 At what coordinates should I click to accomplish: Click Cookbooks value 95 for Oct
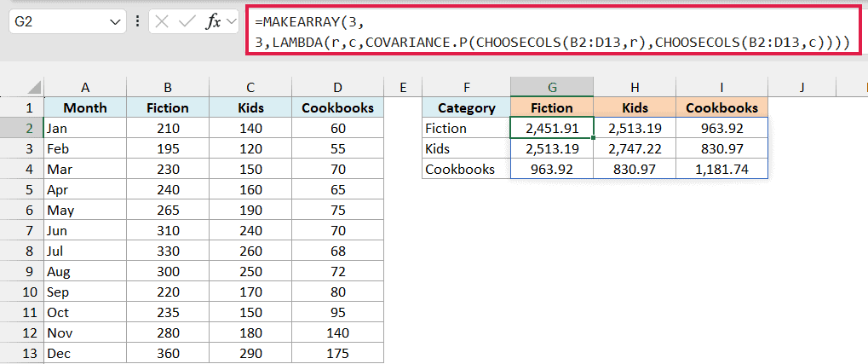(x=337, y=313)
